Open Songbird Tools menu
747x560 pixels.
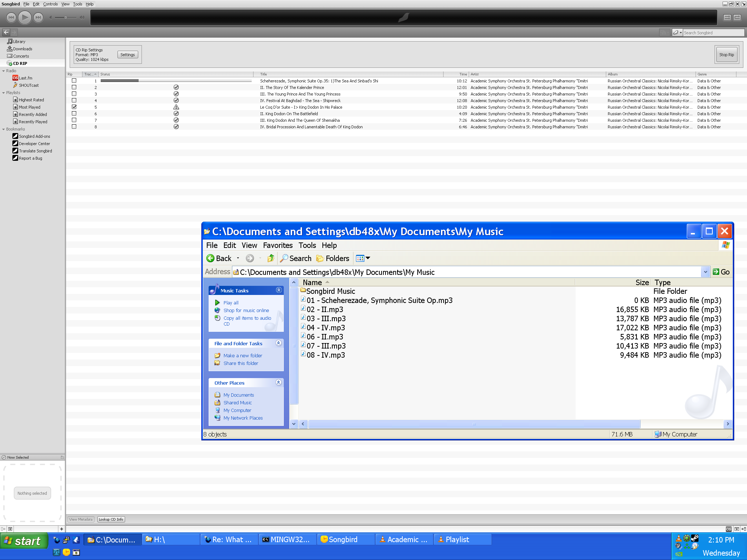[77, 4]
